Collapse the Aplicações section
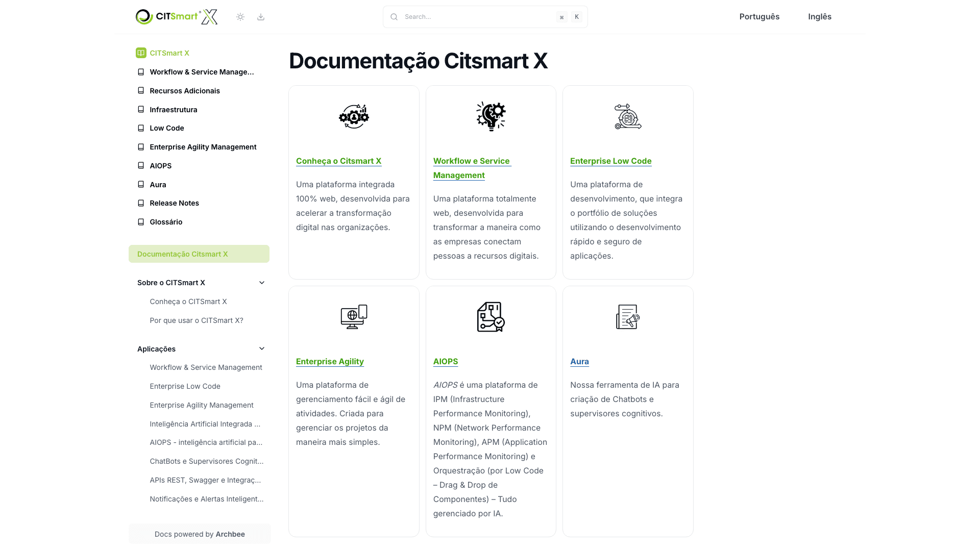This screenshot has width=980, height=551. [x=261, y=348]
